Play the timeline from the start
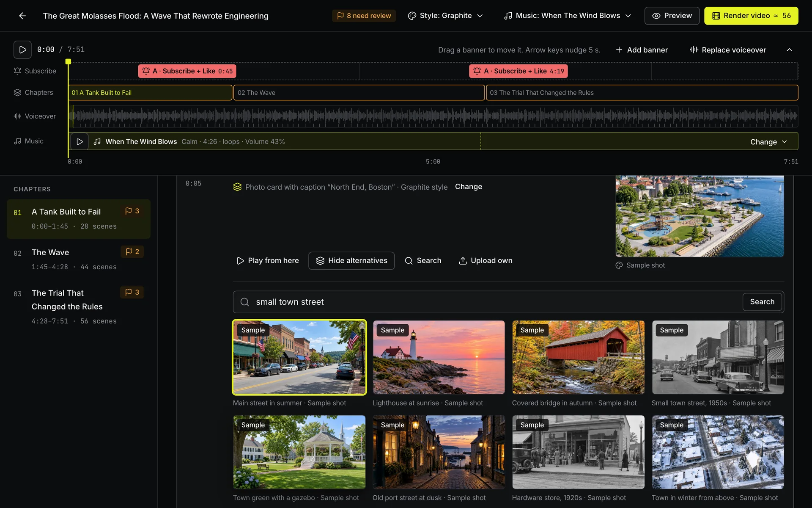Screen dimensions: 812x508 click(22, 50)
